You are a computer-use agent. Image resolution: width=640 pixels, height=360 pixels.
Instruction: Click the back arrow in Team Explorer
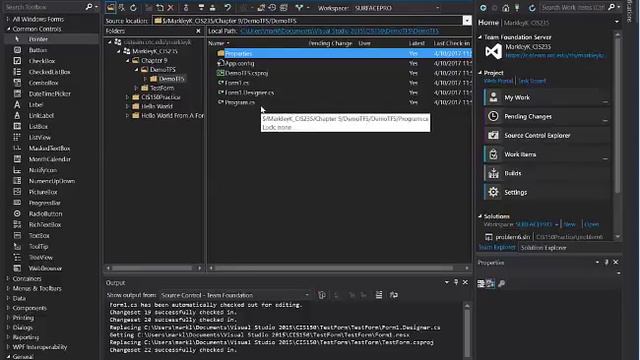(483, 8)
